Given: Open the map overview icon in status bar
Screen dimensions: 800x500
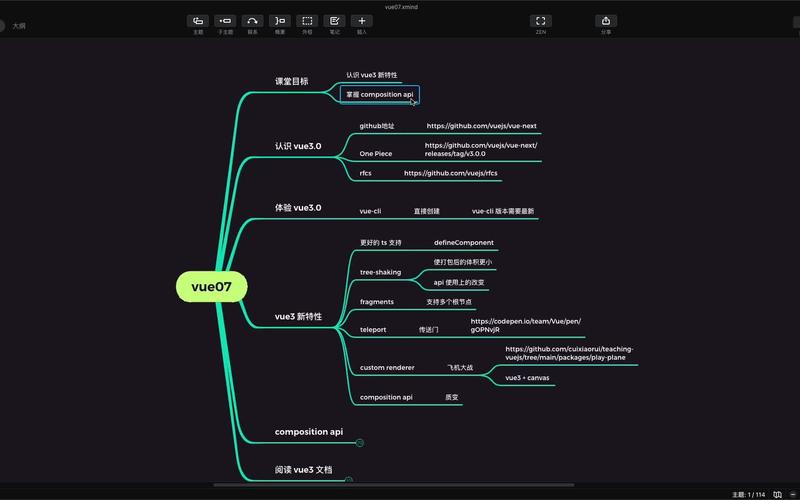Looking at the screenshot, I should [x=776, y=494].
